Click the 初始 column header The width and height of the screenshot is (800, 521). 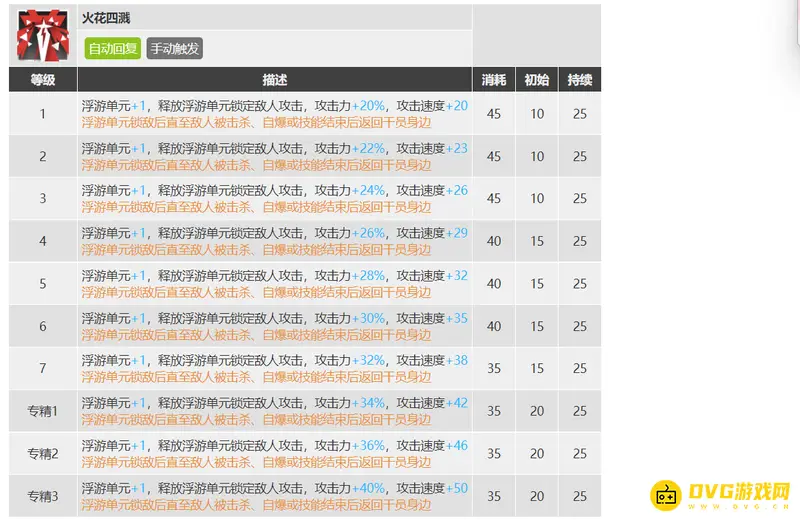click(537, 80)
